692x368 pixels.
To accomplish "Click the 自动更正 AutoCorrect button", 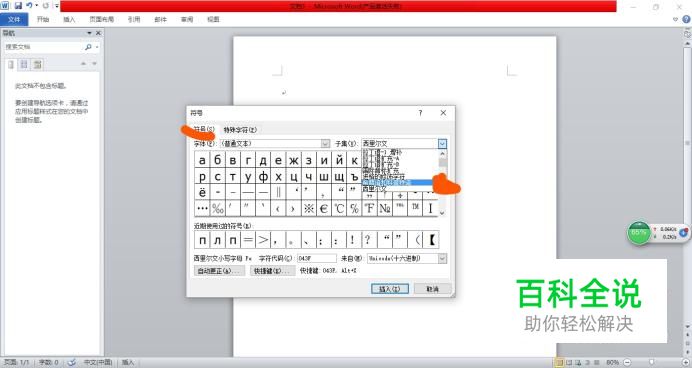I will (x=219, y=271).
